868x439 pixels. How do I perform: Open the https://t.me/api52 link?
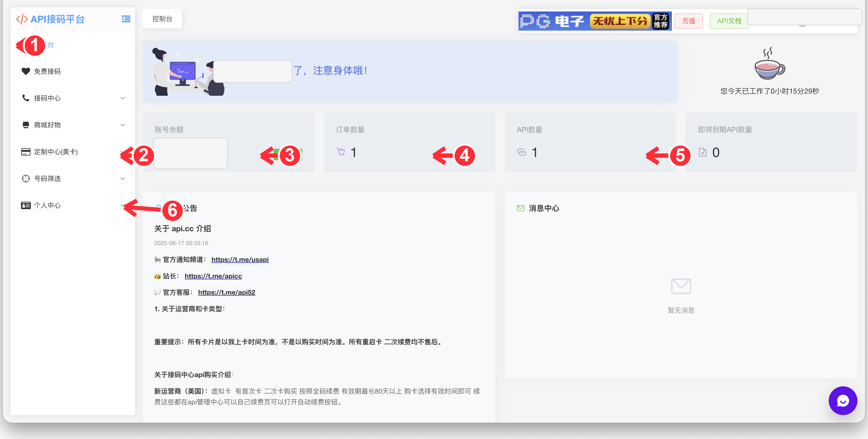226,292
